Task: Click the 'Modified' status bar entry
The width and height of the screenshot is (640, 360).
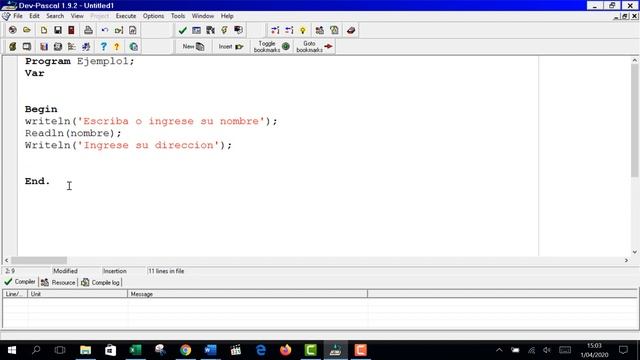Action: coord(65,271)
